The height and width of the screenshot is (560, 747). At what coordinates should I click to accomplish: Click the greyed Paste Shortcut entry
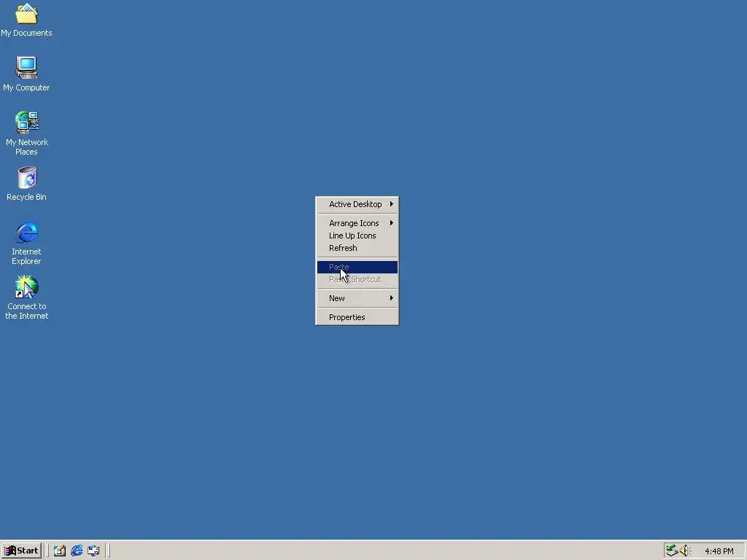[x=357, y=279]
